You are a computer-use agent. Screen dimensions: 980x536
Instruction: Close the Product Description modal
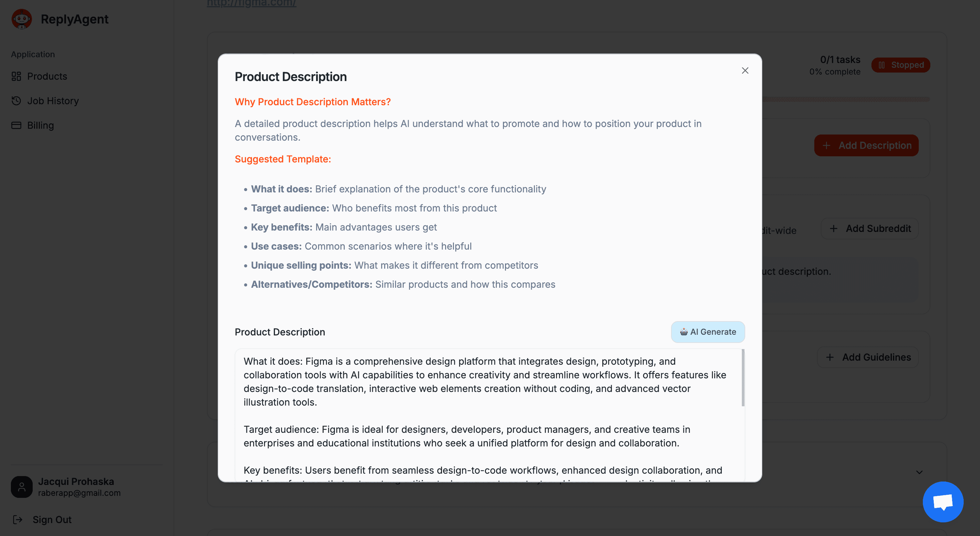[x=745, y=70]
